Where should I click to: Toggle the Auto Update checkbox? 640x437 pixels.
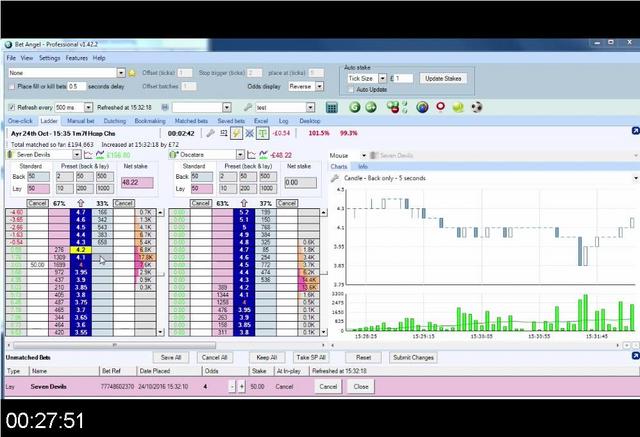[x=351, y=89]
